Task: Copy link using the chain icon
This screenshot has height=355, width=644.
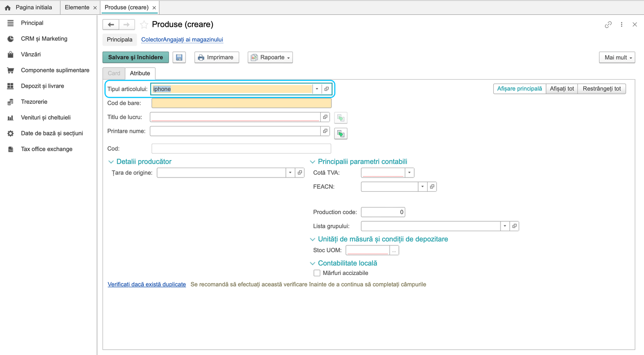Action: point(608,25)
